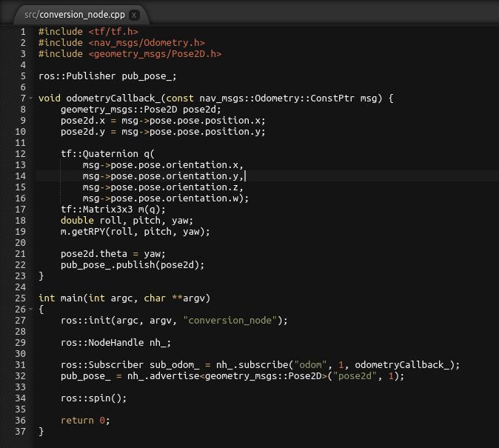Screen dimensions: 499x448
Task: Click on '<geometry_msgs/Pose2D.h>' include
Action: [155, 54]
